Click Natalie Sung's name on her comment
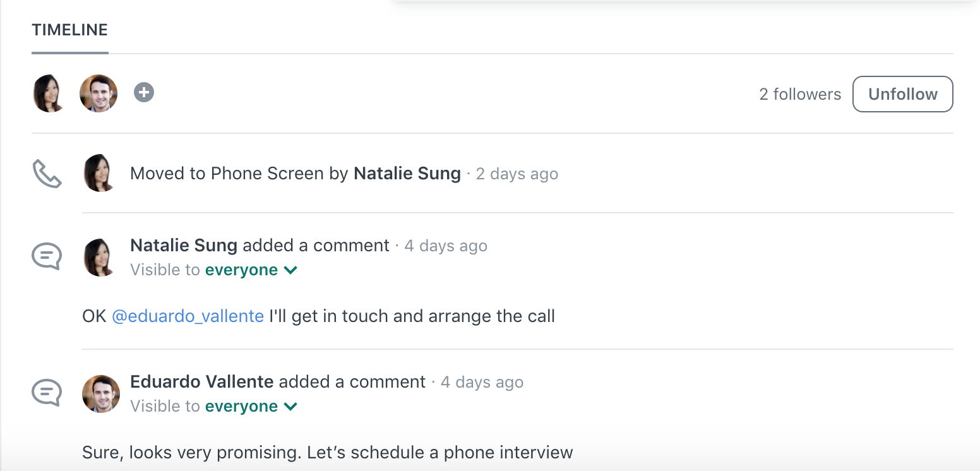 tap(184, 246)
